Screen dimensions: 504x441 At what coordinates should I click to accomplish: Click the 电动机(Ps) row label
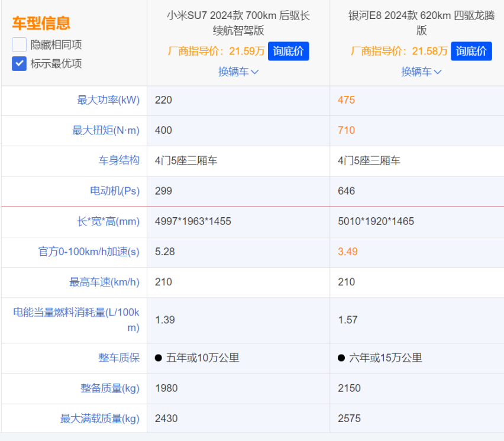(x=115, y=191)
